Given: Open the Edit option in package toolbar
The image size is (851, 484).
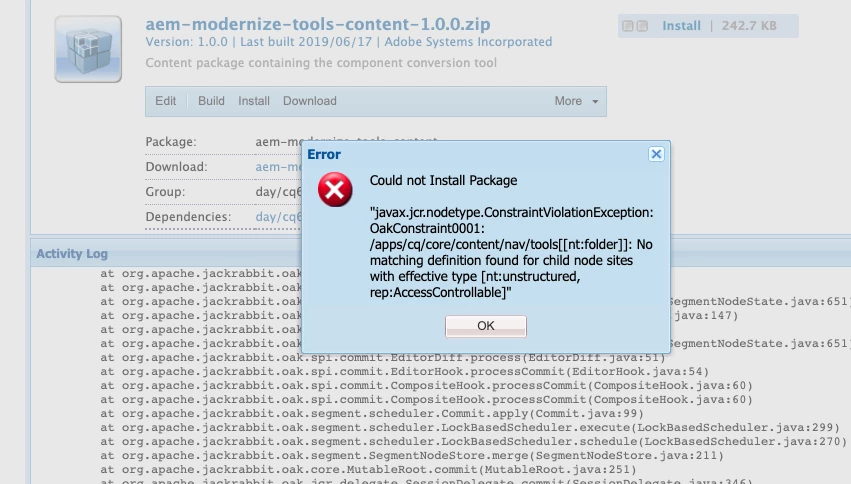Looking at the screenshot, I should click(x=166, y=101).
